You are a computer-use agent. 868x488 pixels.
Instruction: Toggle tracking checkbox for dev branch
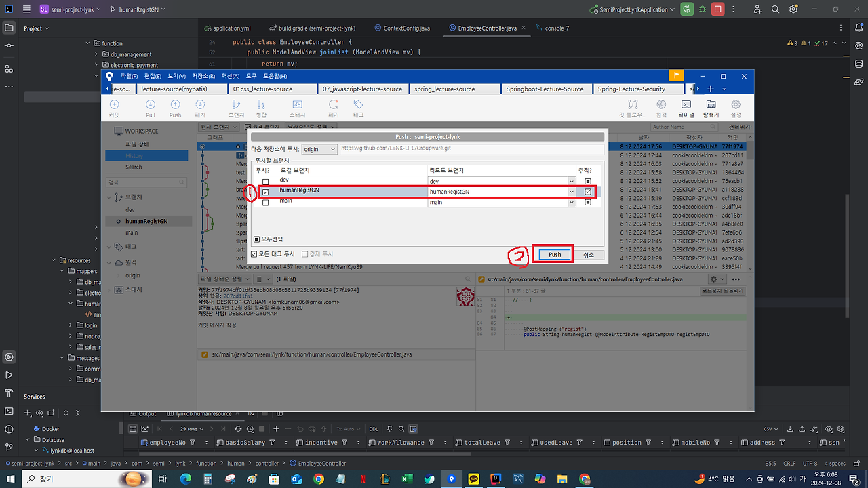click(x=588, y=182)
